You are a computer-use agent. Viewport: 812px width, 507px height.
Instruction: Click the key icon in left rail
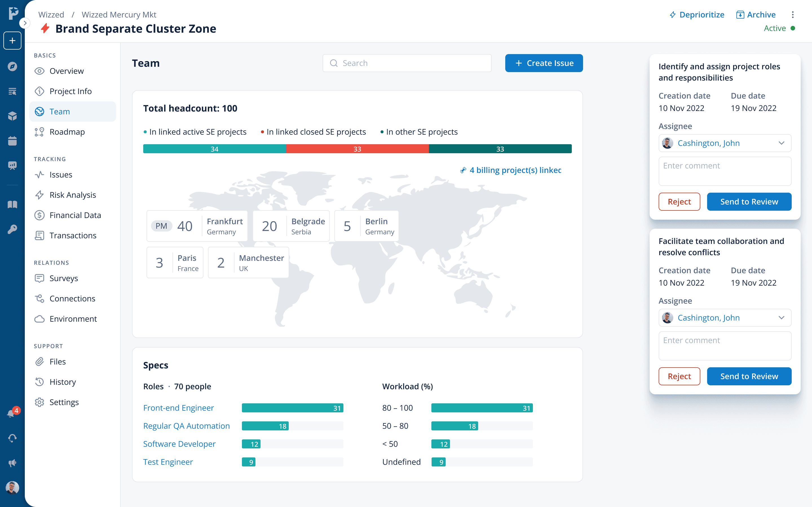click(x=12, y=229)
